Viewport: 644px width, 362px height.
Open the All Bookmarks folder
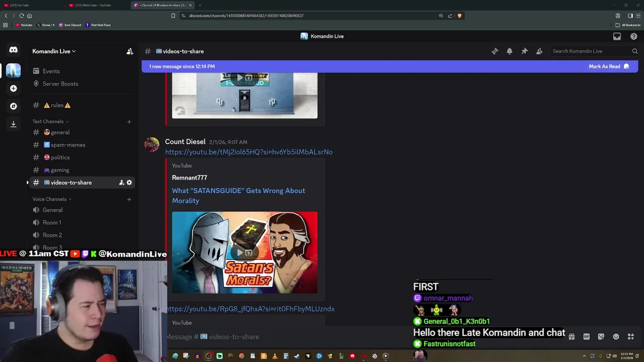coord(628,25)
